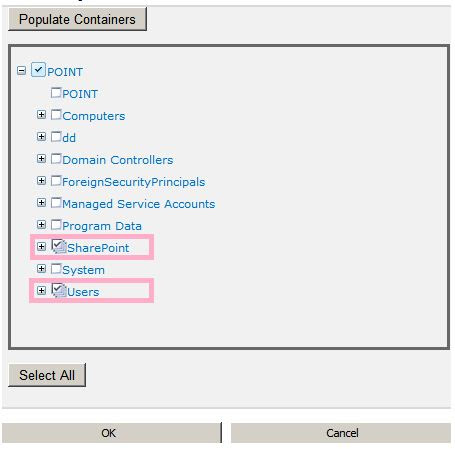Open the Managed Service Accounts link
The width and height of the screenshot is (455, 449).
pyautogui.click(x=139, y=204)
